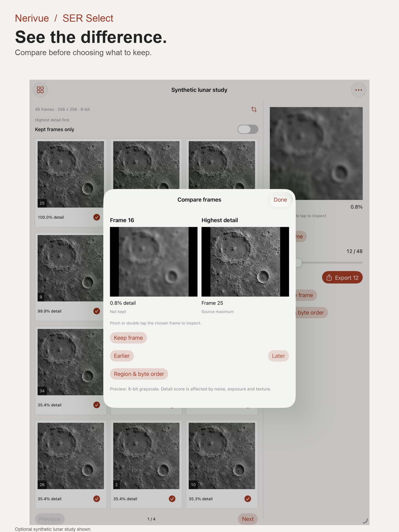The height and width of the screenshot is (532, 399).
Task: Uncheck the keep mark on frame 34
Action: [97, 405]
